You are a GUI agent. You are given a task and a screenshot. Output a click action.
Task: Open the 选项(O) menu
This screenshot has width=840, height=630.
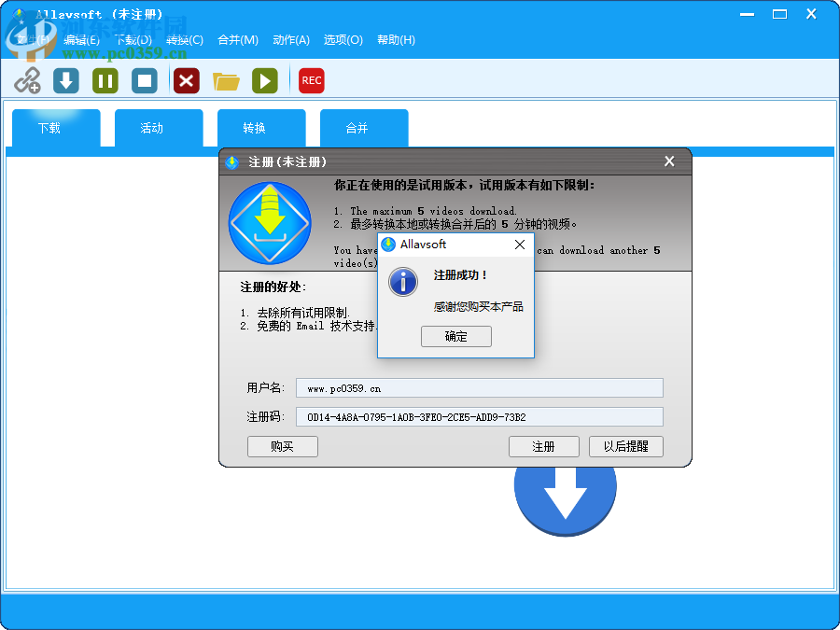tap(343, 40)
